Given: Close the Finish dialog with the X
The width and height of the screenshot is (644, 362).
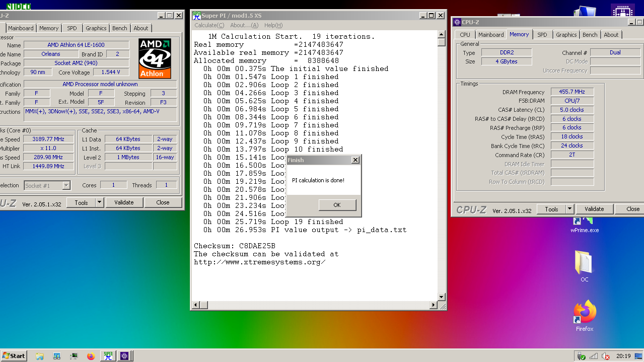Looking at the screenshot, I should [355, 160].
